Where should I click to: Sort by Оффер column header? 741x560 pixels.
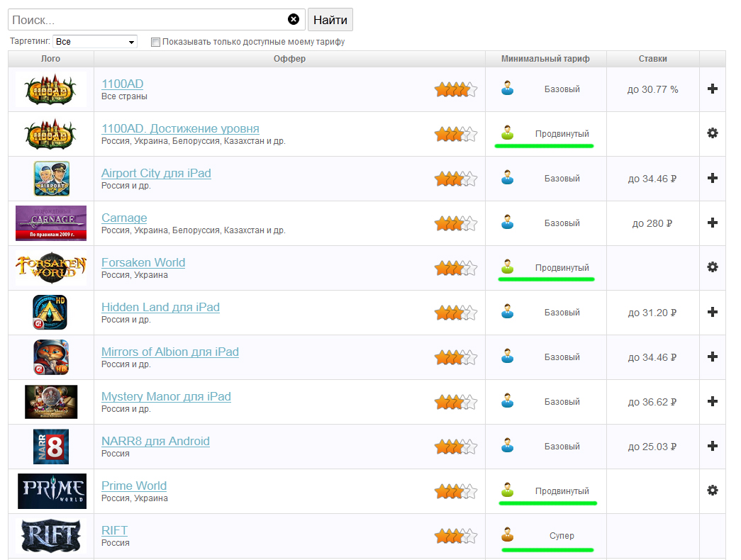coord(289,59)
